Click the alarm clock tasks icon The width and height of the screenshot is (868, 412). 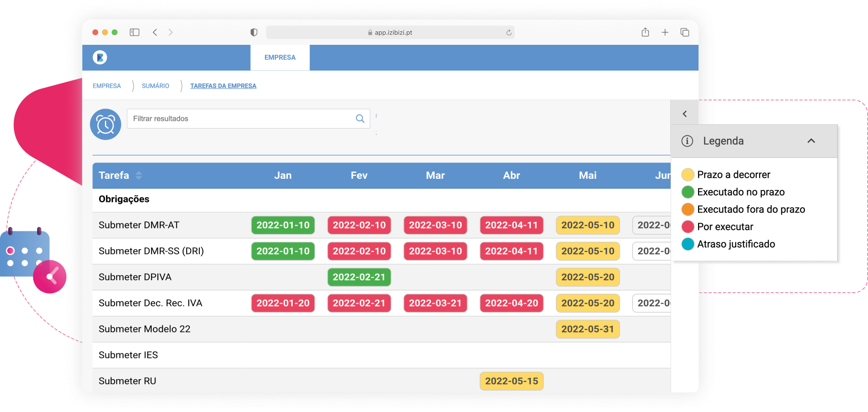(x=105, y=124)
